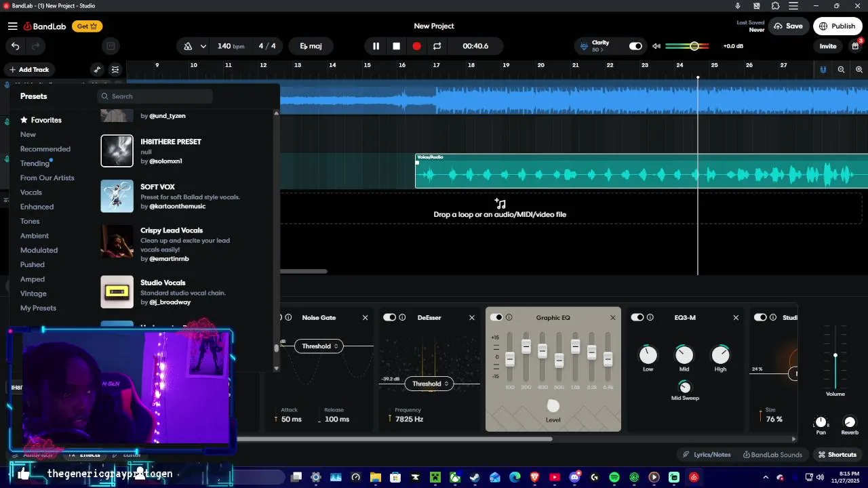Screen dimensions: 868x488
Task: Open the BandLab hamburger menu
Action: point(12,26)
